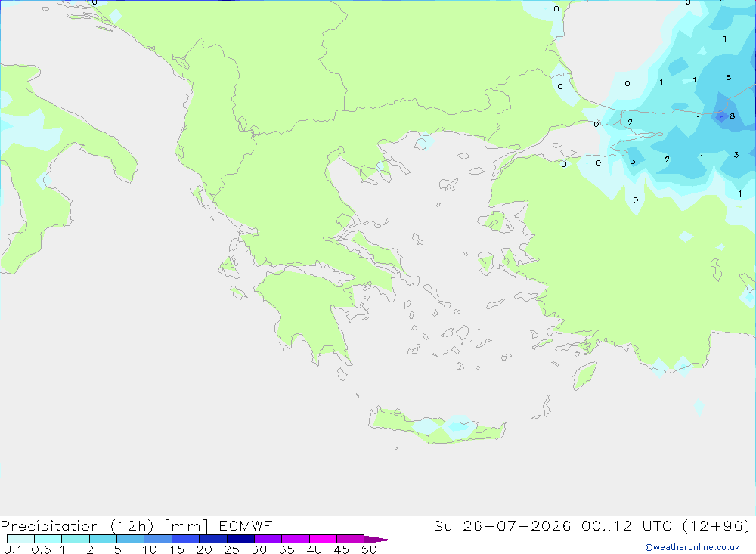Pick the 2–5 mm legend color box
The image size is (756, 554).
[103, 539]
